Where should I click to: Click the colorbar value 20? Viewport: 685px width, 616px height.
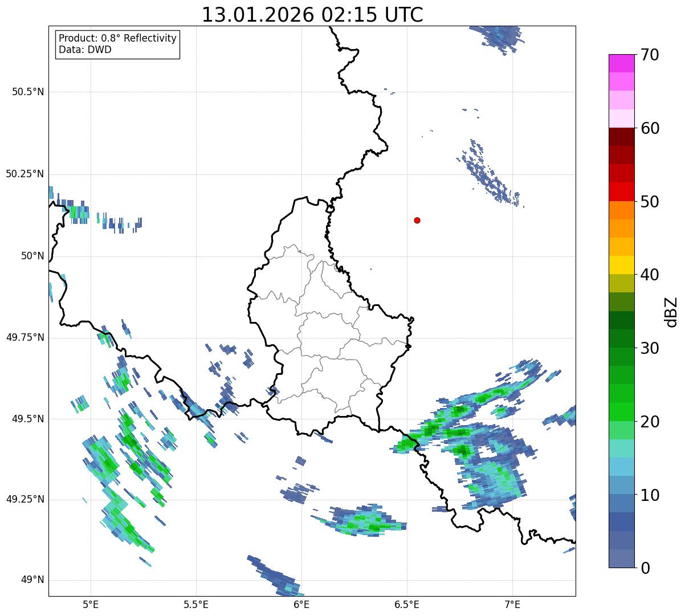pos(650,422)
